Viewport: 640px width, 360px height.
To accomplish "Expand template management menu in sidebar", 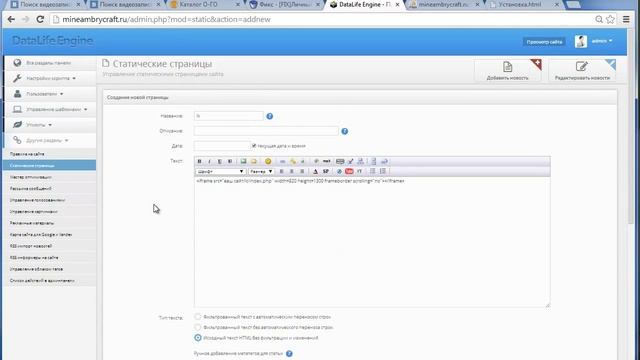I will (x=50, y=109).
